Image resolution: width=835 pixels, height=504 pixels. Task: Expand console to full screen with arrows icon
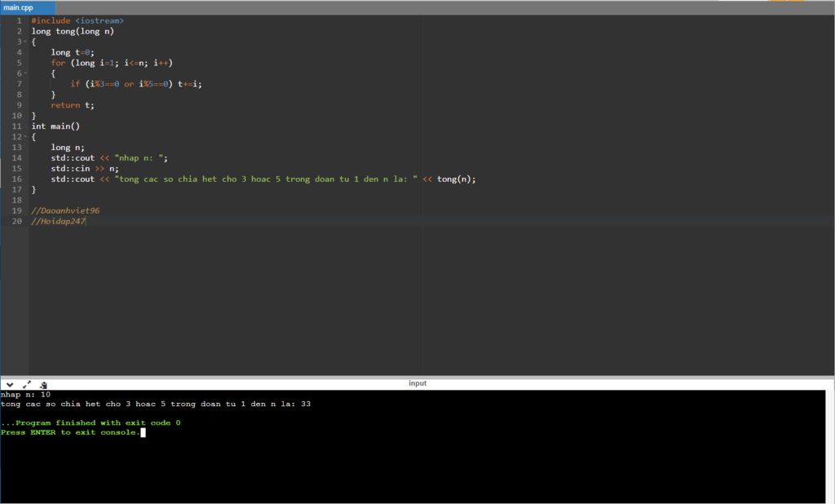[x=27, y=384]
